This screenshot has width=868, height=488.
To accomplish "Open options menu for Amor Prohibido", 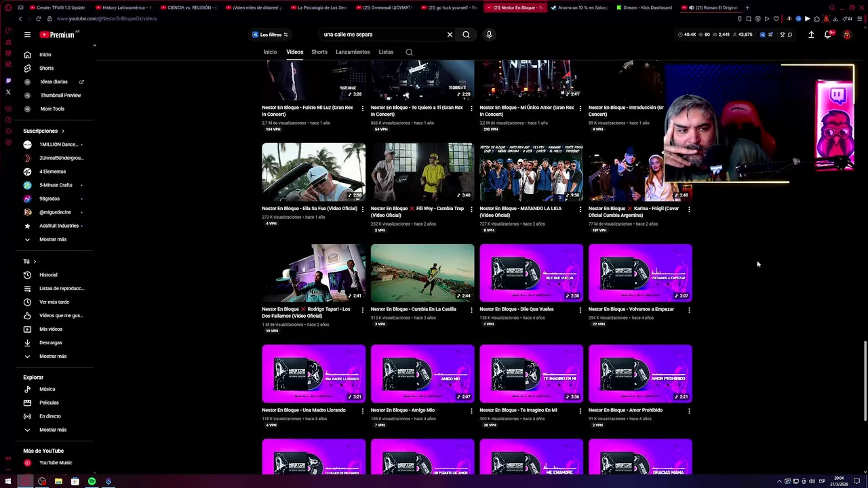I will (x=689, y=411).
